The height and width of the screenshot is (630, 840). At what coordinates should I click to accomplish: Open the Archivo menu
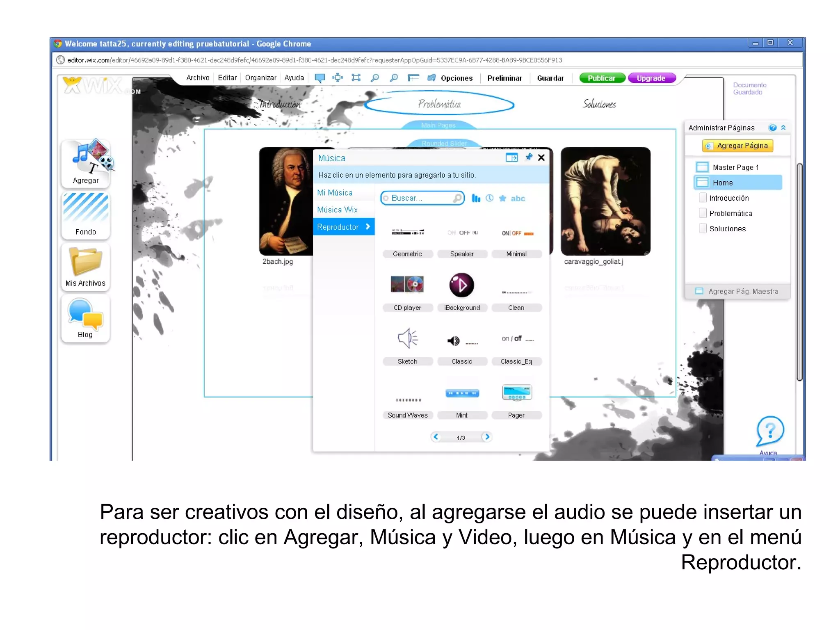[x=198, y=78]
